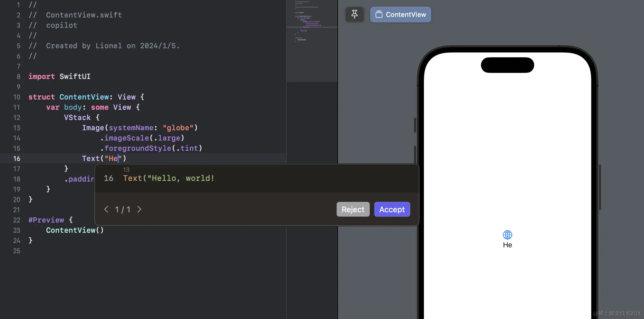
Task: Click the line 16 marker in the suggestion popup
Action: (108, 178)
